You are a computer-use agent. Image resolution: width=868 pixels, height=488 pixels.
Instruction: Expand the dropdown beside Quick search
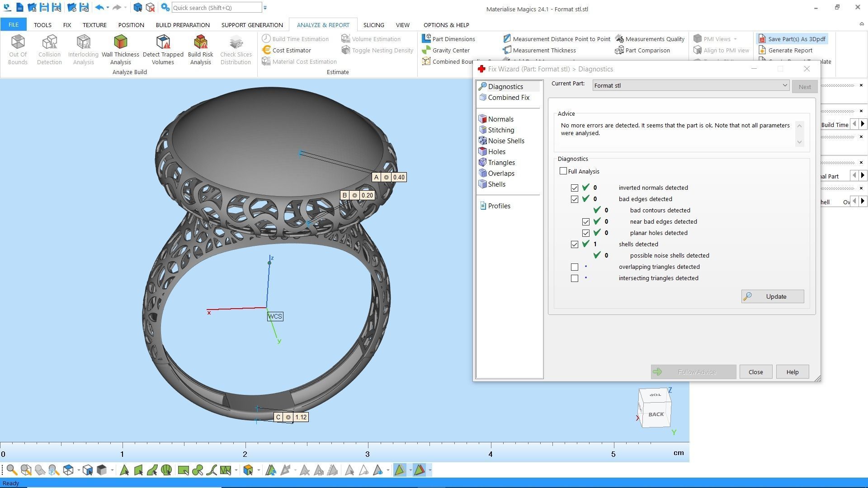[x=265, y=8]
